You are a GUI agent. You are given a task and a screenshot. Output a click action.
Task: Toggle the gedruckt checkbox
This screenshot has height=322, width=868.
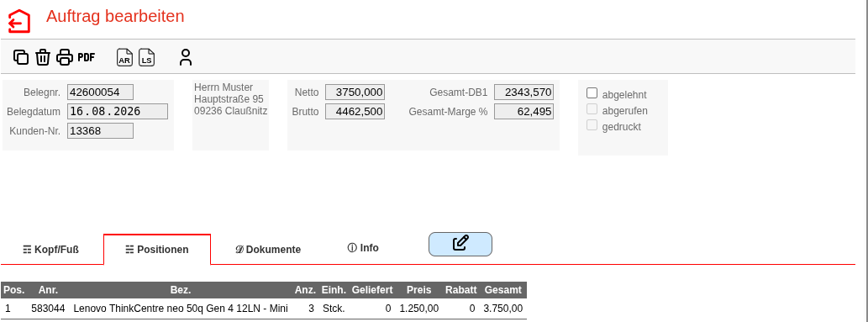click(x=592, y=125)
